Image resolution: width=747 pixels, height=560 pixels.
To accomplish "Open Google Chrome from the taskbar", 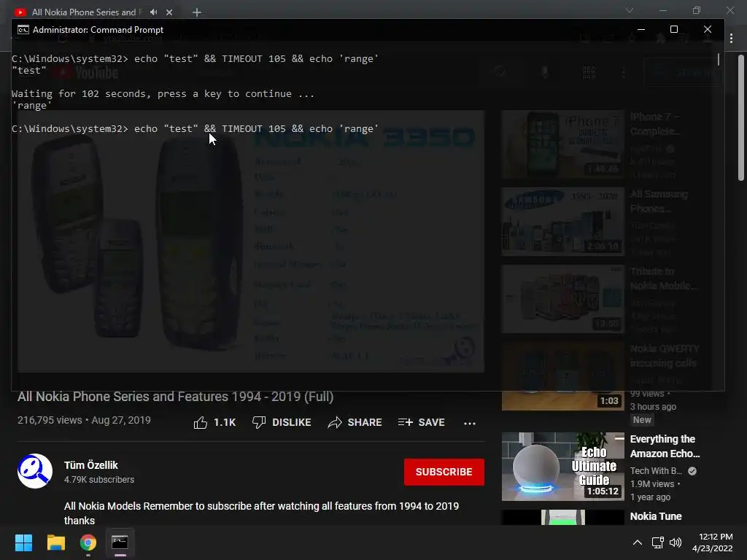I will click(88, 542).
